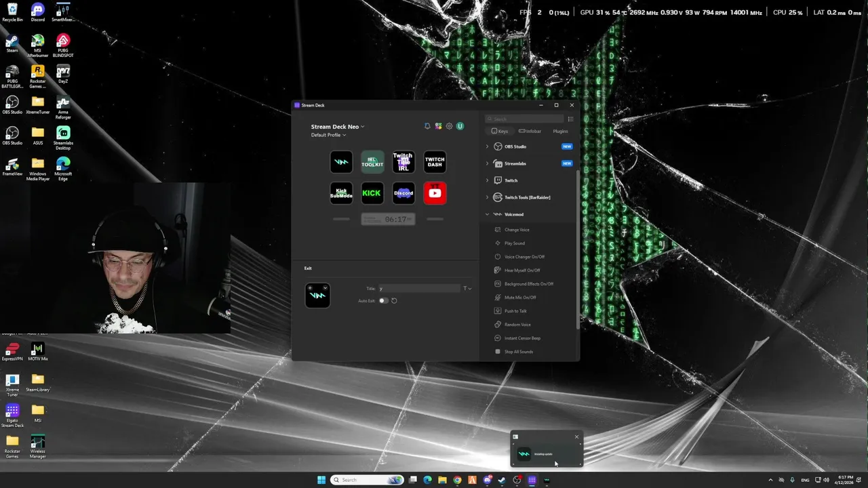Click the Voicemod installing update thumbnail
Image resolution: width=868 pixels, height=488 pixels.
tap(547, 454)
